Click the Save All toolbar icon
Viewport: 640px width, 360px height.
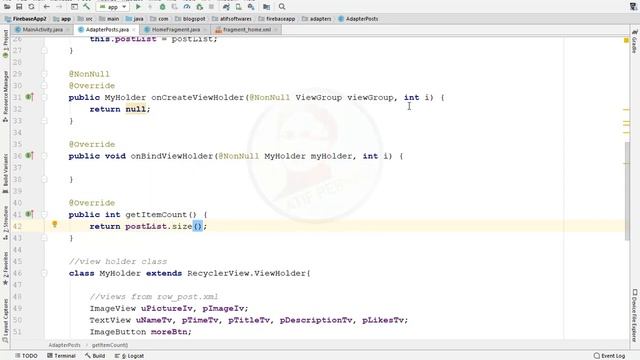tap(19, 7)
